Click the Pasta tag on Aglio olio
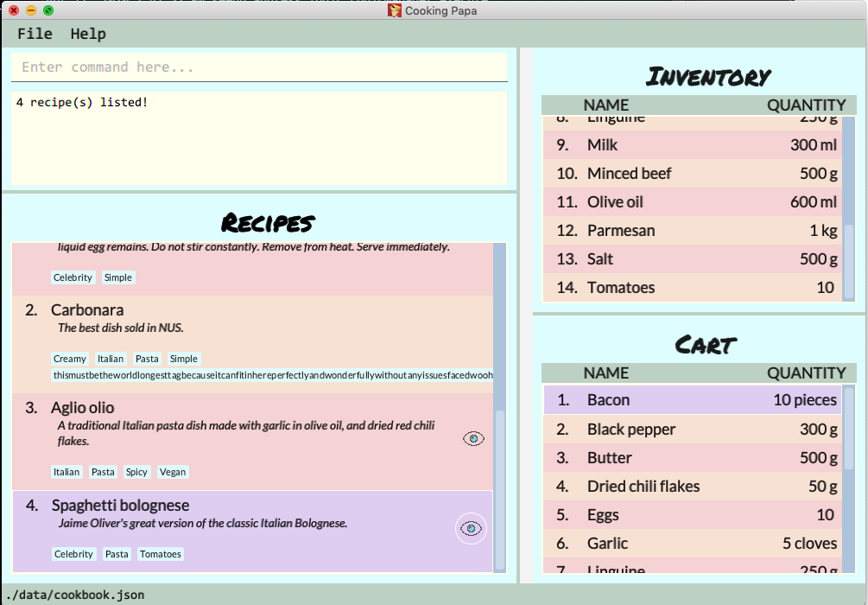The width and height of the screenshot is (868, 605). tap(103, 472)
